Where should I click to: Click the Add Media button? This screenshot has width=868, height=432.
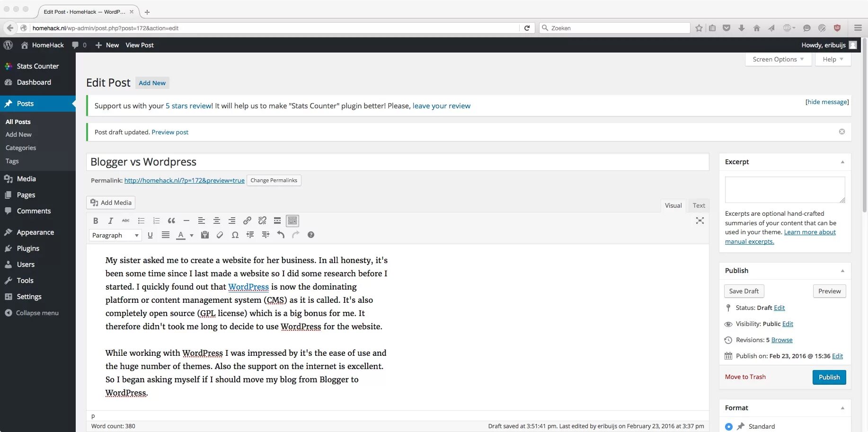[x=111, y=203]
